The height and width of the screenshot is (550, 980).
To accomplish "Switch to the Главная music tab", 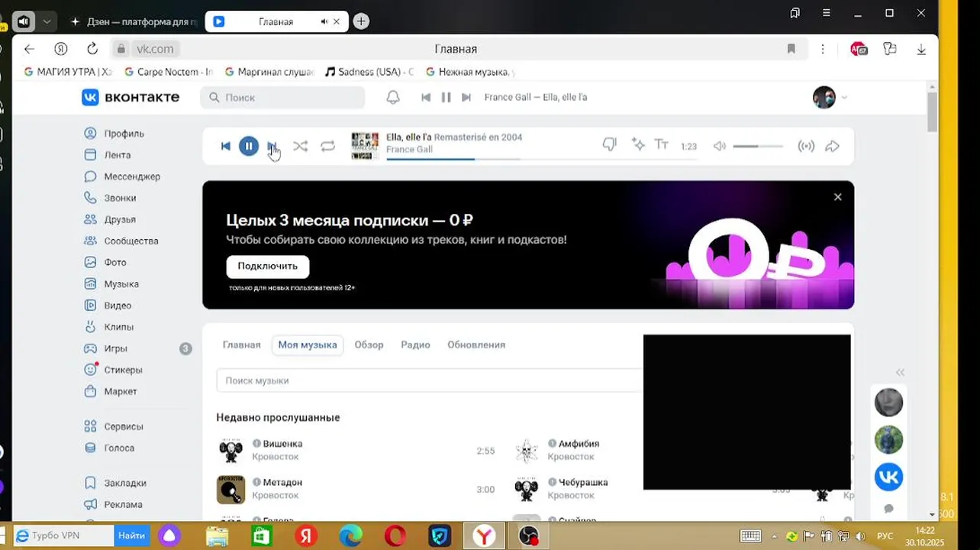I will tap(241, 345).
